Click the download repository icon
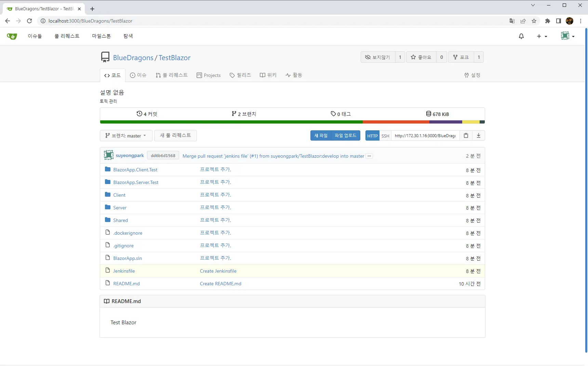588x366 pixels. tap(478, 135)
